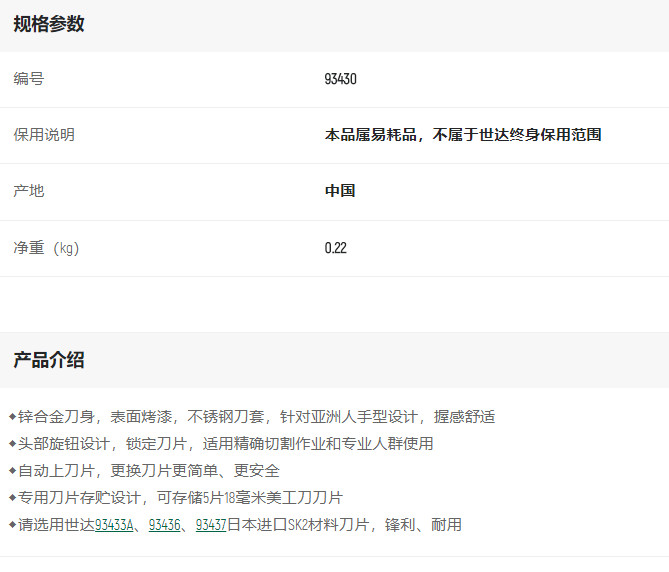Select the 产地 row label
Screen dimensions: 669x572
29,191
